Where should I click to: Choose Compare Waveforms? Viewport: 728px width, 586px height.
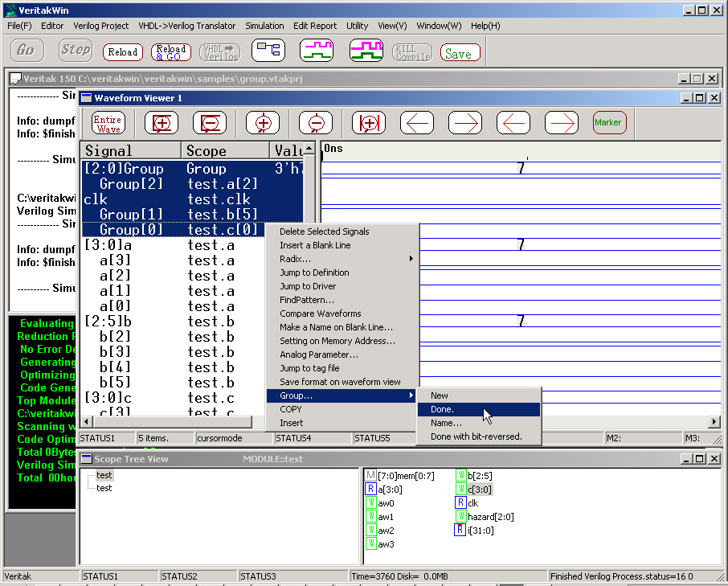click(x=342, y=313)
